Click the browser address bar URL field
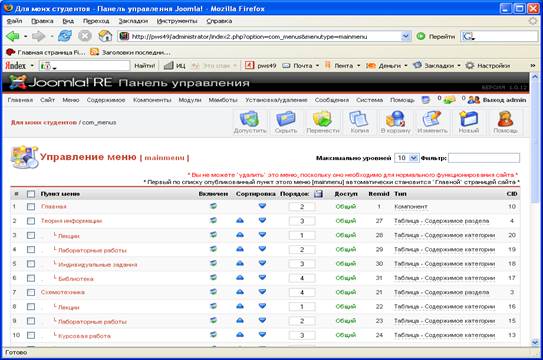This screenshot has width=543, height=360. [x=265, y=36]
